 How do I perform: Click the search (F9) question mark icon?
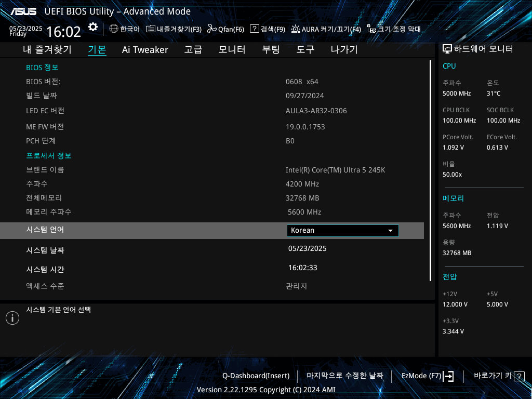click(x=255, y=29)
